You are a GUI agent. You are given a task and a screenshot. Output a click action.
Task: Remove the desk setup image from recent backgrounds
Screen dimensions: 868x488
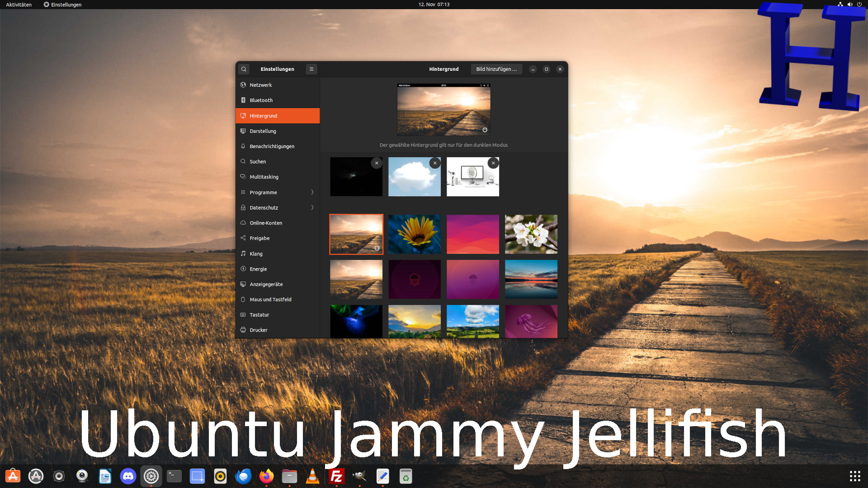[493, 163]
